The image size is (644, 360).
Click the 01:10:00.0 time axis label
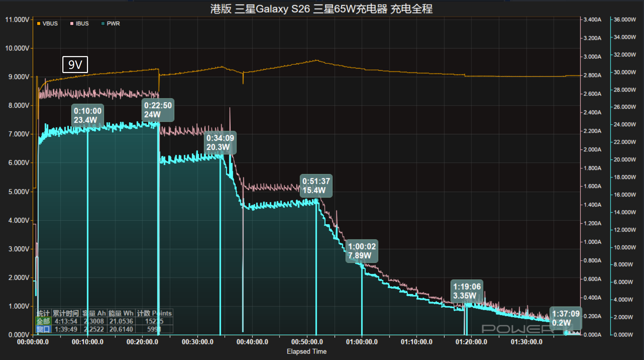click(x=416, y=342)
